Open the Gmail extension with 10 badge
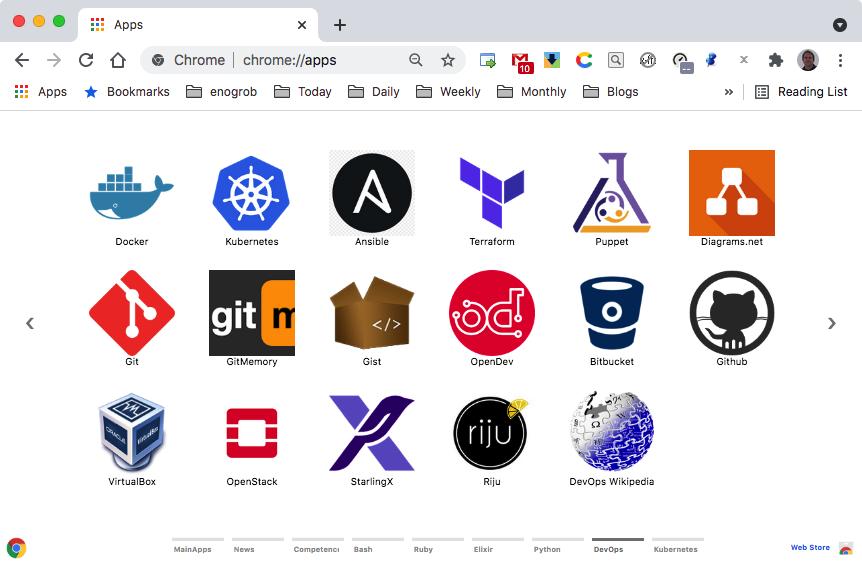 [520, 62]
